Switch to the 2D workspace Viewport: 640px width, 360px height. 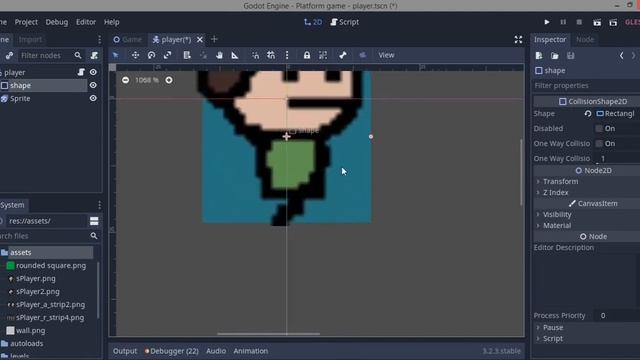click(x=313, y=22)
